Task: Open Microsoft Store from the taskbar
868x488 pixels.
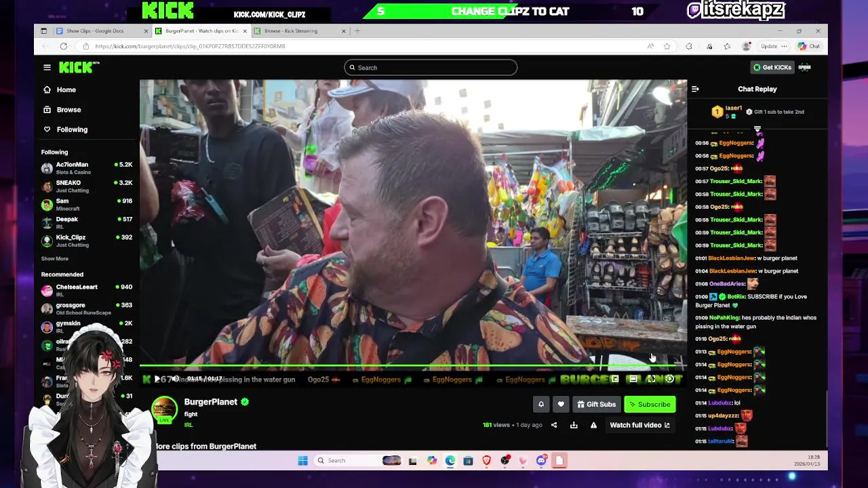Action: click(x=468, y=461)
